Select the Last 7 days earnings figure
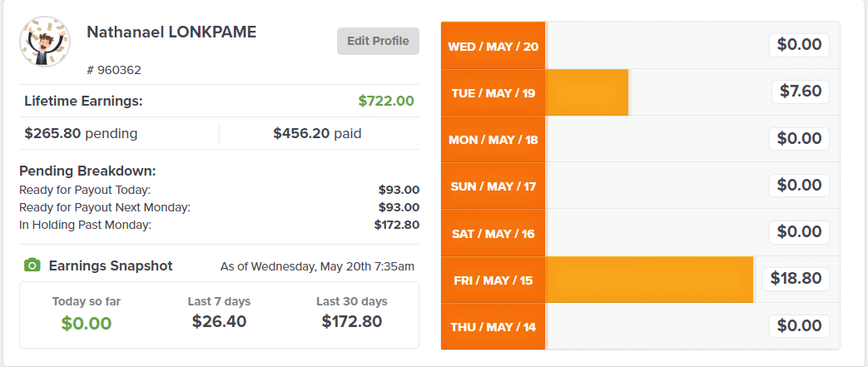Viewport: 868px width, 367px height. 219,321
